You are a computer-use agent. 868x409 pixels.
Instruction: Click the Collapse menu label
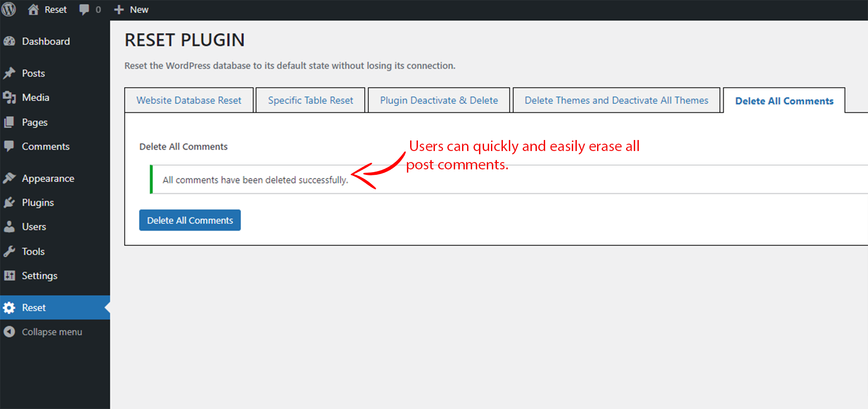[x=52, y=332]
